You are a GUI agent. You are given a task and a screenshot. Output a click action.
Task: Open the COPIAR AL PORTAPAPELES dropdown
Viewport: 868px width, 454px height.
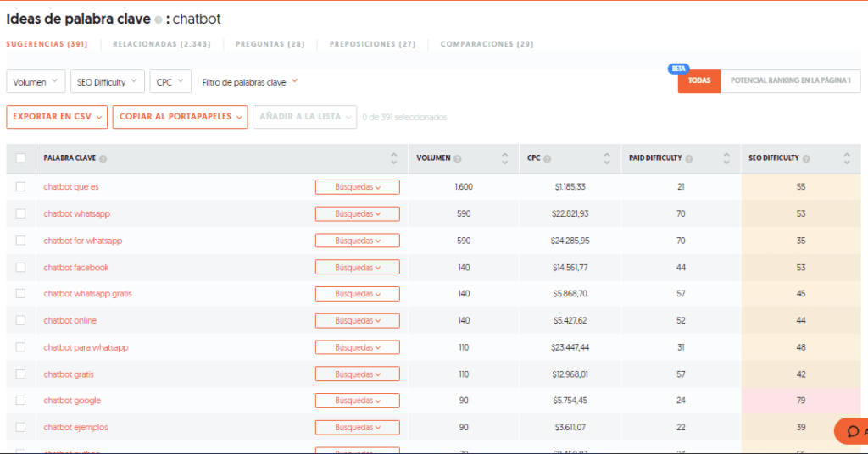pyautogui.click(x=180, y=117)
